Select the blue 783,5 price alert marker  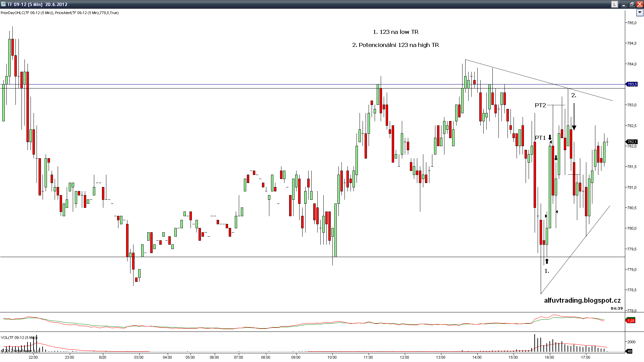(632, 84)
